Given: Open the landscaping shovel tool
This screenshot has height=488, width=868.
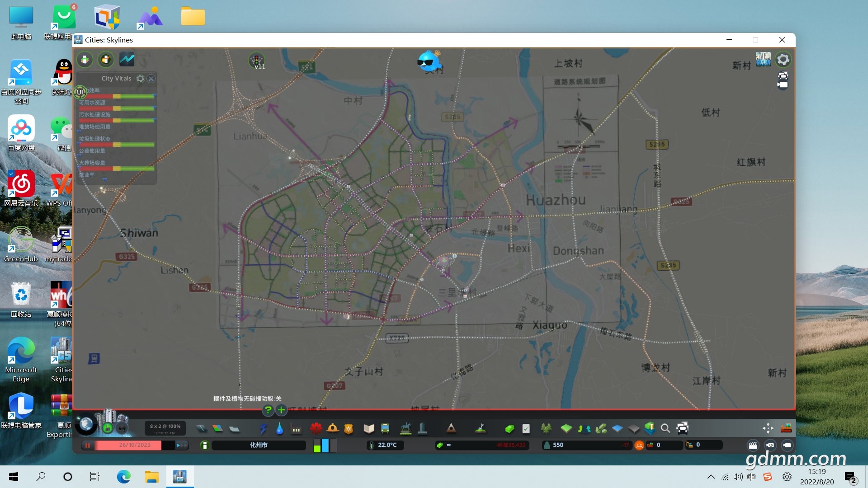Looking at the screenshot, I should pyautogui.click(x=481, y=428).
